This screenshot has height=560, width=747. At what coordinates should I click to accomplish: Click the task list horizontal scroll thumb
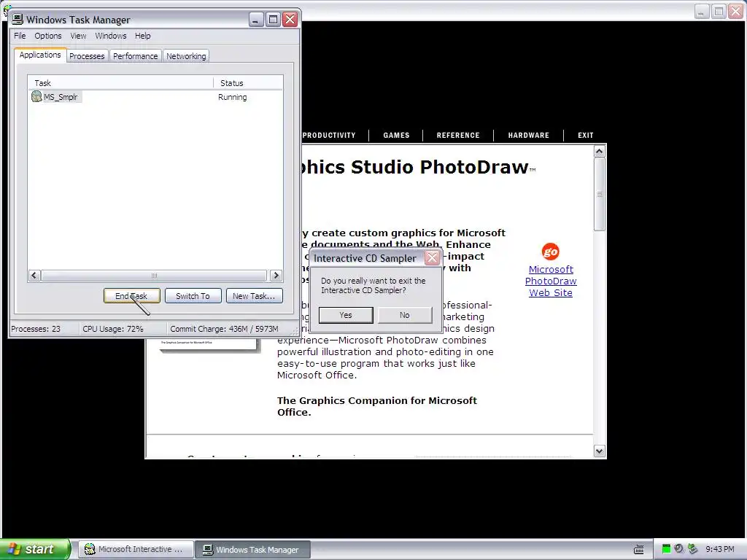[154, 275]
